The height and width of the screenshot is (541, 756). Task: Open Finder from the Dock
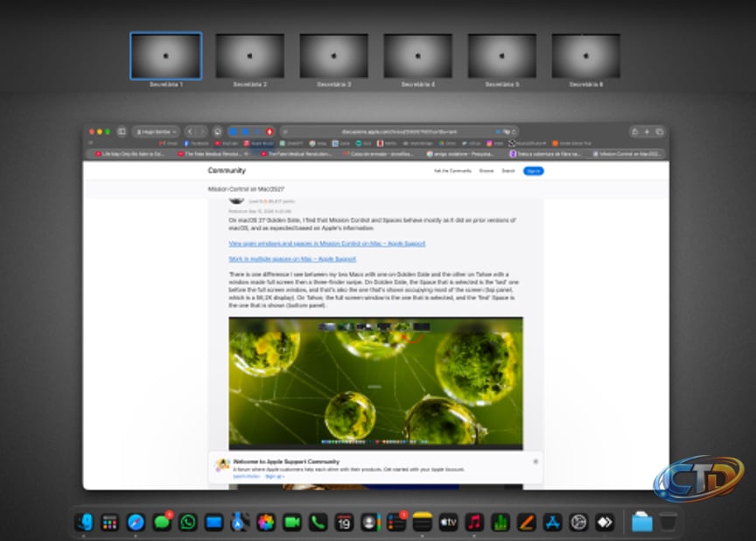point(84,523)
